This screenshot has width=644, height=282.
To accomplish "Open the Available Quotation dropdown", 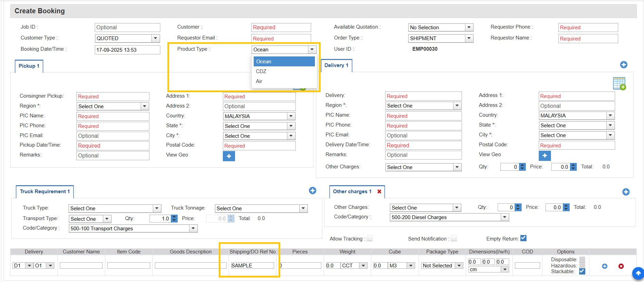I will 441,28.
